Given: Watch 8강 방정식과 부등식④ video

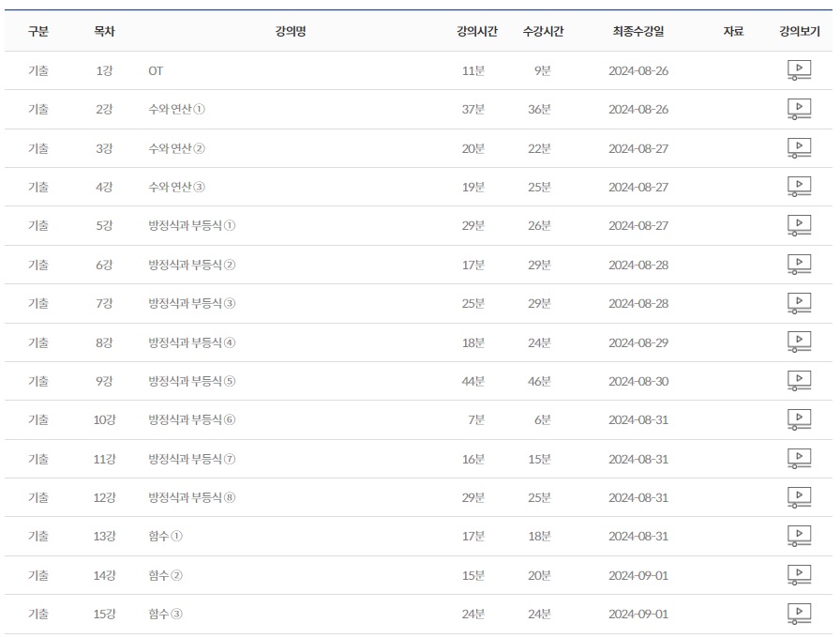Looking at the screenshot, I should click(799, 342).
